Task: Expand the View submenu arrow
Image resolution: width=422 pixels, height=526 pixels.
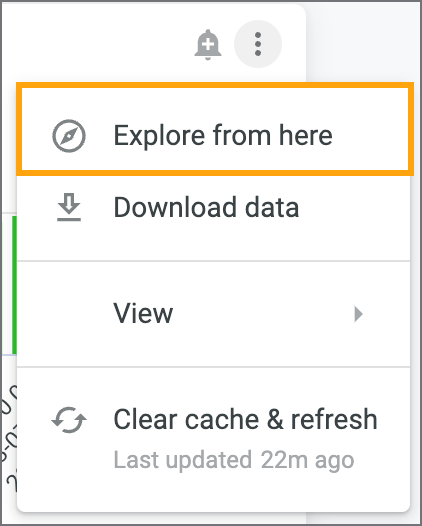Action: [358, 314]
